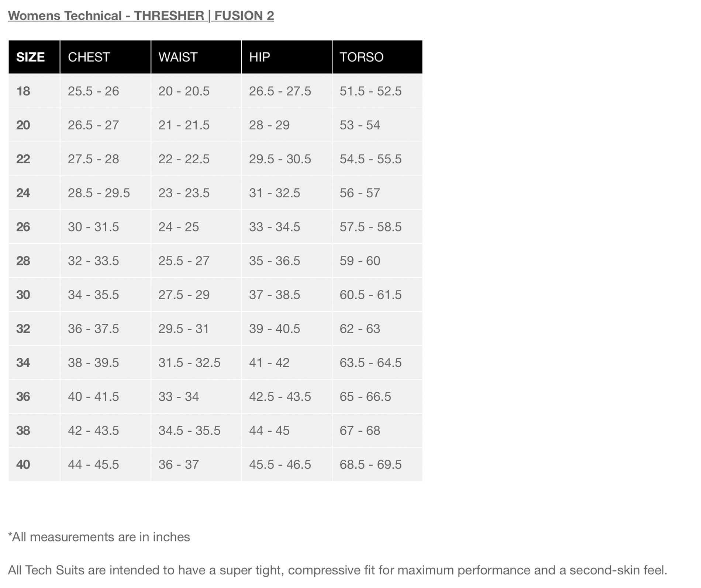
Task: Click the CHEST column header
Action: click(x=89, y=57)
